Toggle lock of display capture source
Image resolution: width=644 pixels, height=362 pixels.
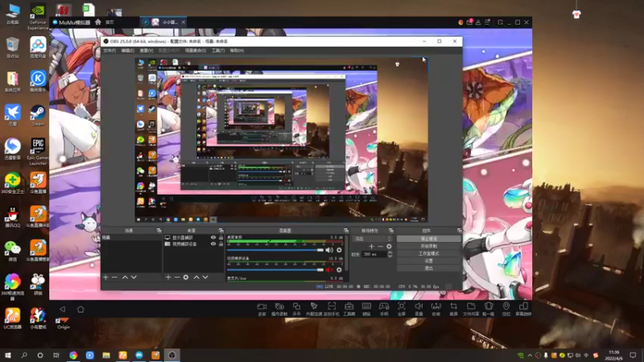point(221,237)
